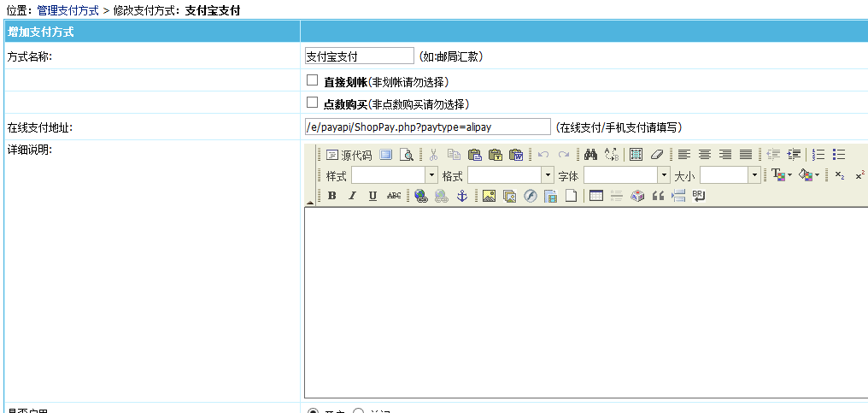This screenshot has width=868, height=413.
Task: Check the 点数购买 checkbox
Action: 313,103
